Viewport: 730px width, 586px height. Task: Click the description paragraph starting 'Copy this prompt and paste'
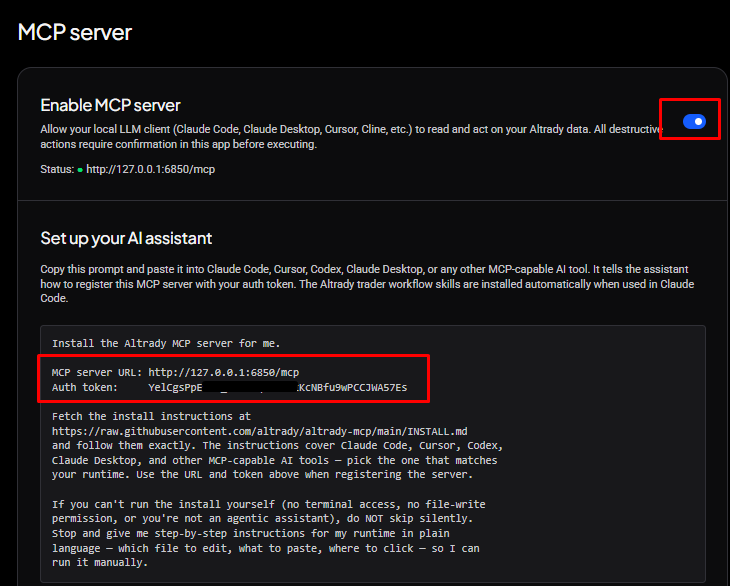tap(367, 283)
